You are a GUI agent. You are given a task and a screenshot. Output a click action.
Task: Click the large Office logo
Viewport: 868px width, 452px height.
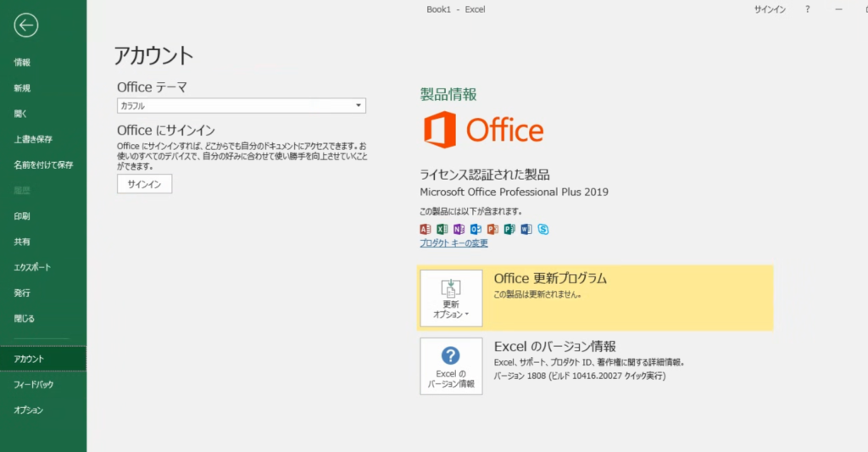pos(483,130)
